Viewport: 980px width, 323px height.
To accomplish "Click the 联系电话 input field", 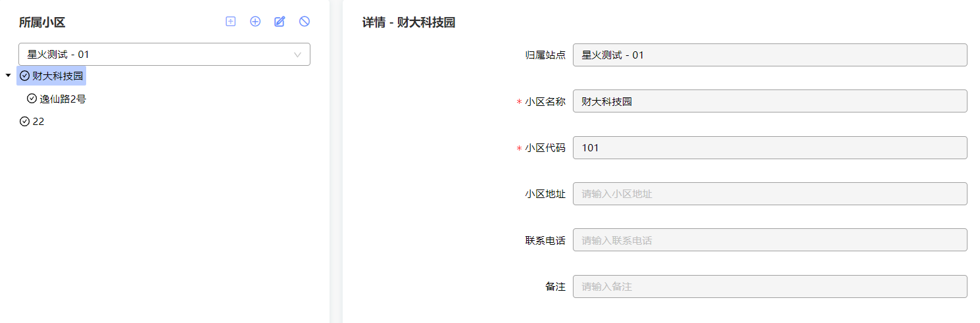I will pos(770,240).
